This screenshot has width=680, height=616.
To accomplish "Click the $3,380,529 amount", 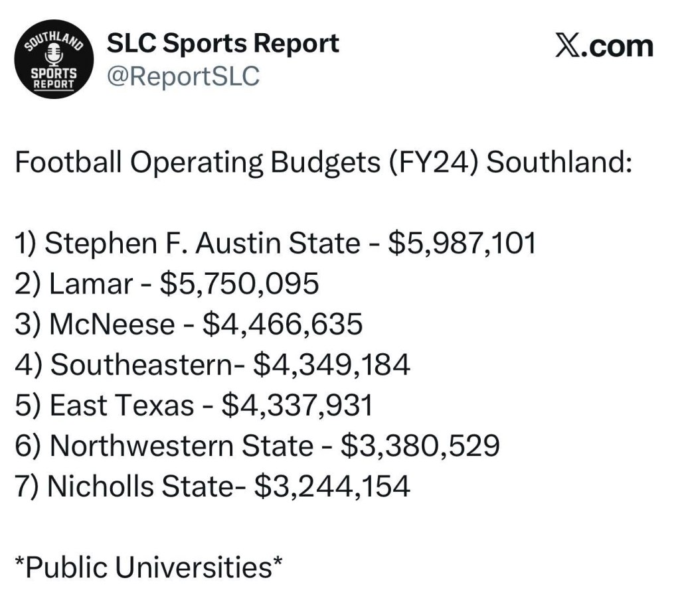I will pos(420,445).
